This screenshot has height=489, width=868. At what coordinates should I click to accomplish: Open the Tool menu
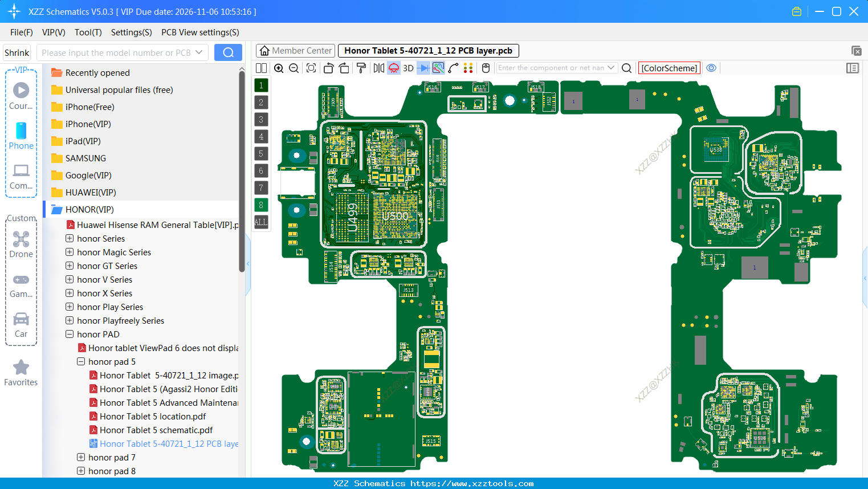pos(88,32)
